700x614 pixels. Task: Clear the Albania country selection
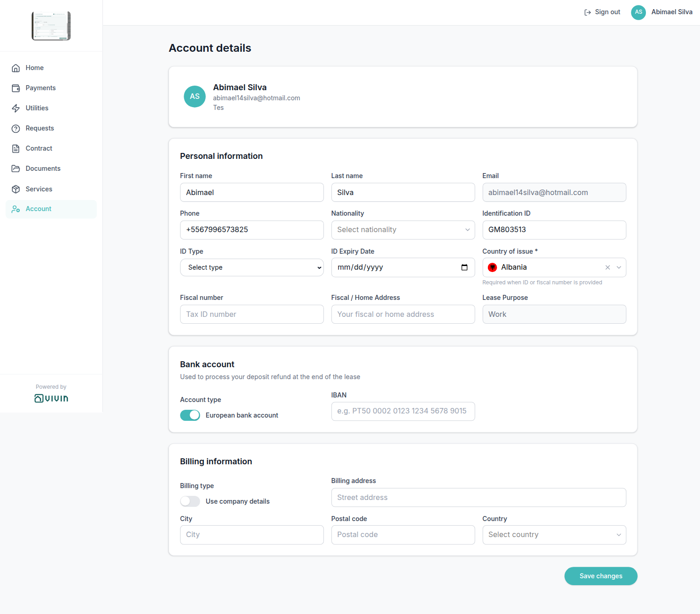pos(607,267)
